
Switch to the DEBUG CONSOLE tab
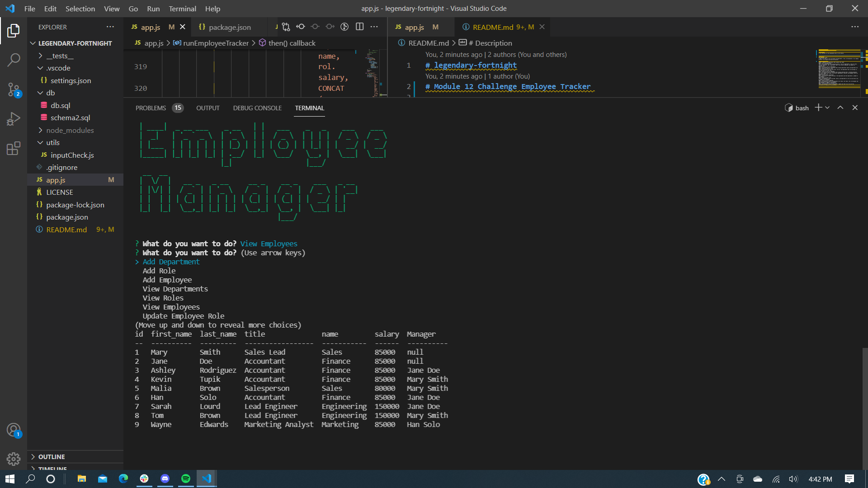[257, 108]
